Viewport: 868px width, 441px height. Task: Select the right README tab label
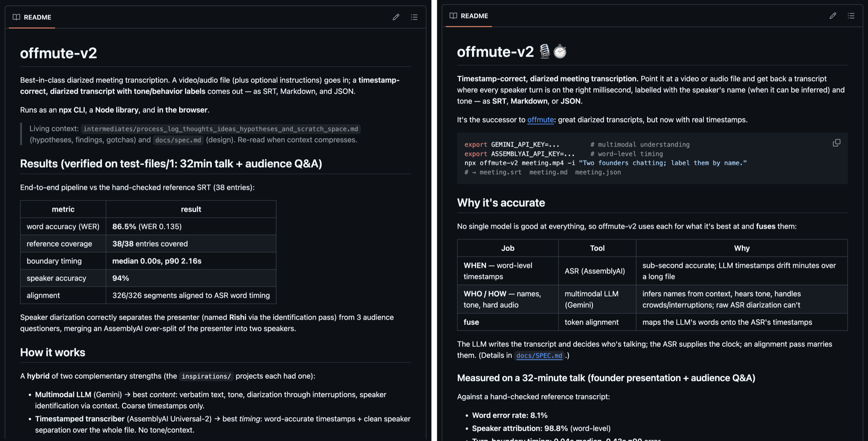(x=475, y=16)
